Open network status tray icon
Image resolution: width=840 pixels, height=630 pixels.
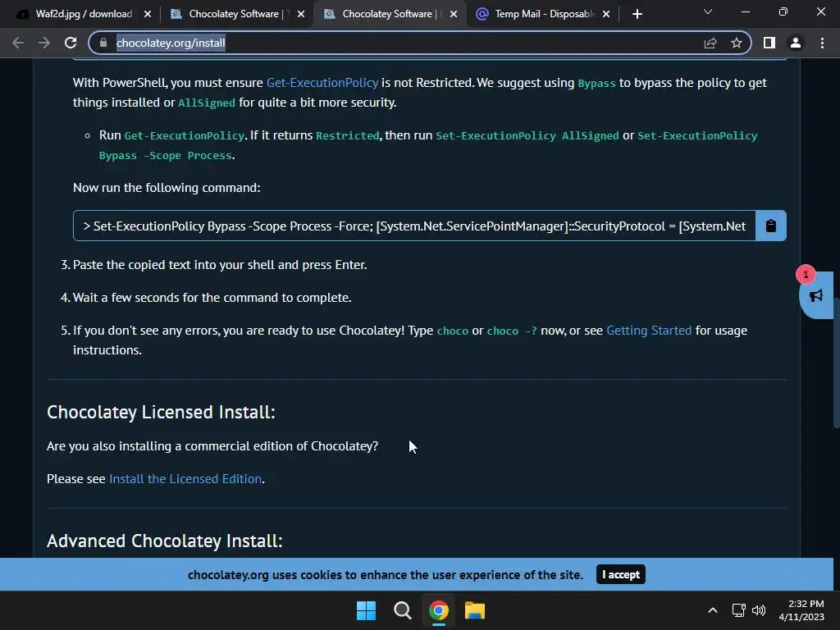(739, 610)
